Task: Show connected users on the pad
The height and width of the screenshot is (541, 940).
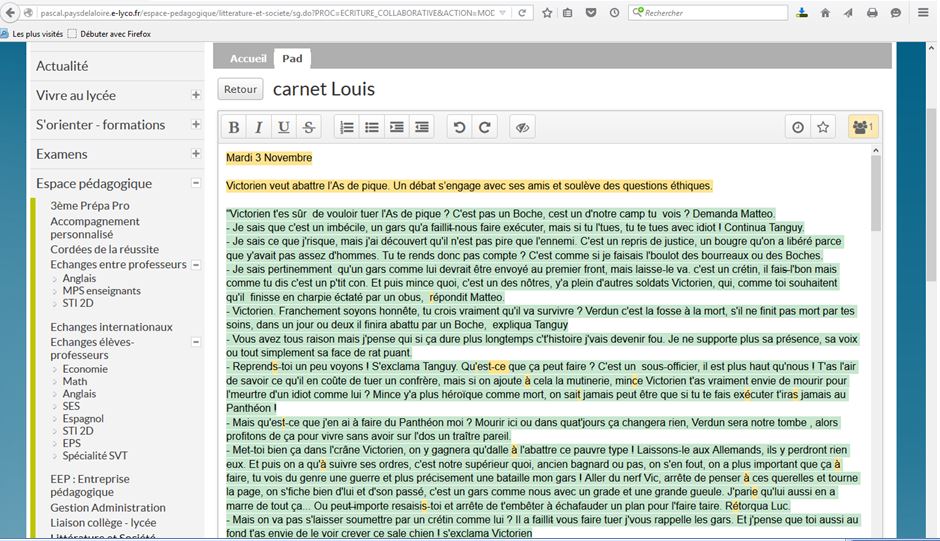Action: [861, 127]
